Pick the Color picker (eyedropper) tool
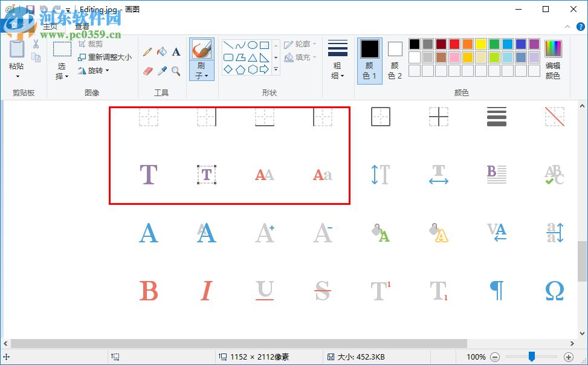The height and width of the screenshot is (365, 588). pyautogui.click(x=161, y=71)
